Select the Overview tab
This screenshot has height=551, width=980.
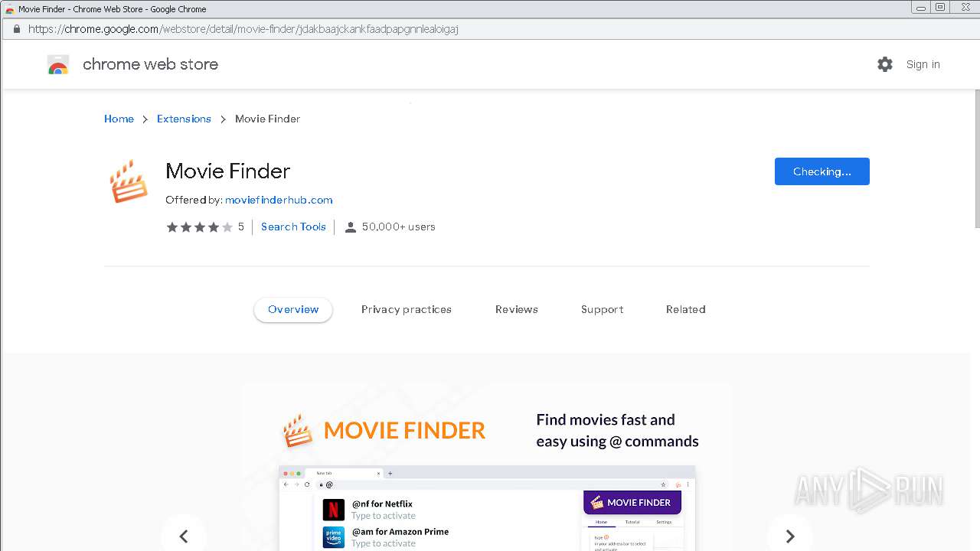coord(293,310)
